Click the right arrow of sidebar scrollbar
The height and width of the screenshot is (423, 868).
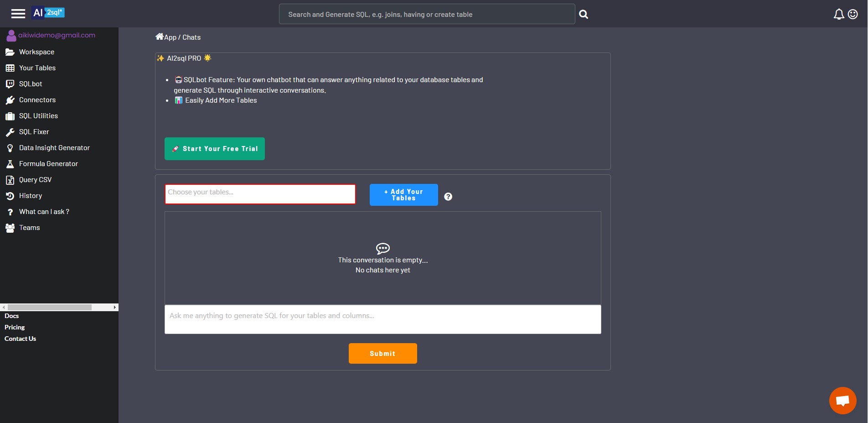[115, 307]
